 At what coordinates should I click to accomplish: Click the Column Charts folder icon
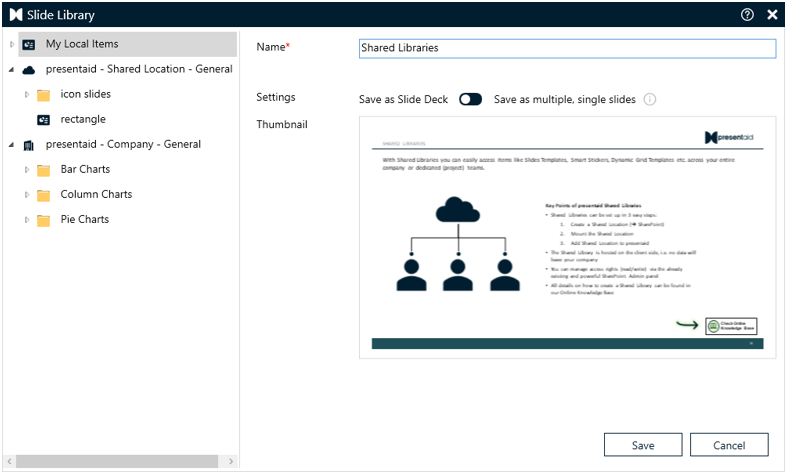point(44,196)
